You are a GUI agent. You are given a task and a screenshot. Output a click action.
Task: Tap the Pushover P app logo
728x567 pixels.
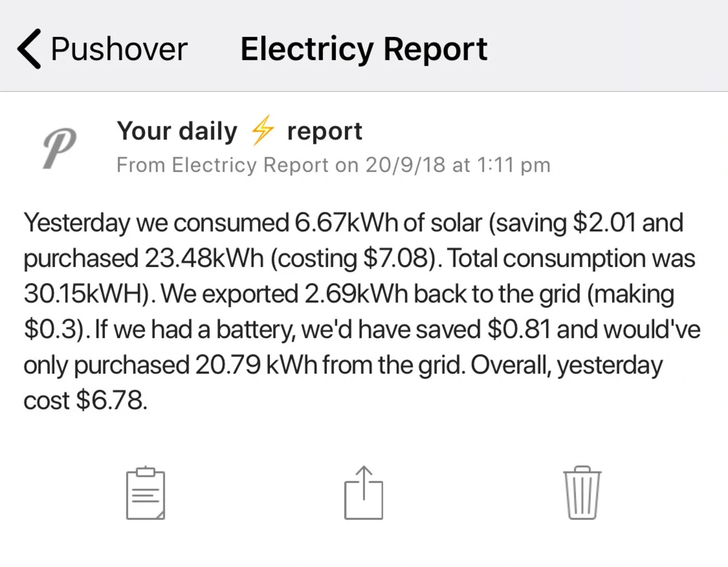point(59,149)
